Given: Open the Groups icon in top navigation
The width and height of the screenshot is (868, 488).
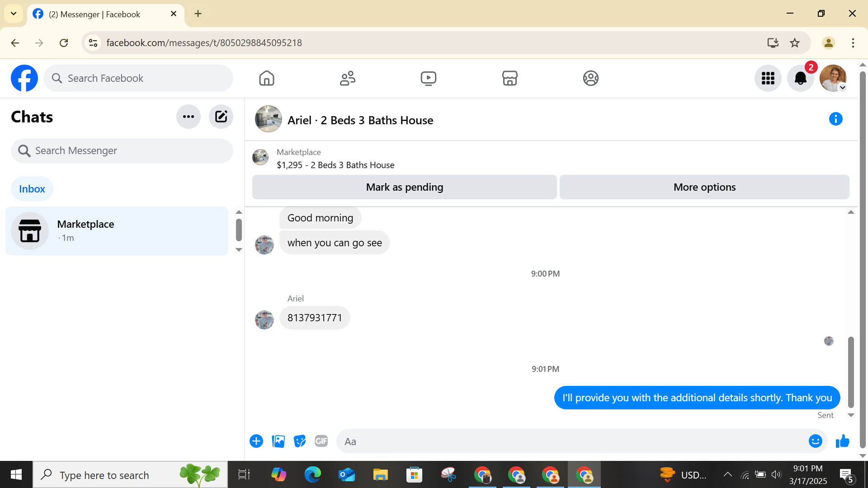Looking at the screenshot, I should tap(590, 78).
